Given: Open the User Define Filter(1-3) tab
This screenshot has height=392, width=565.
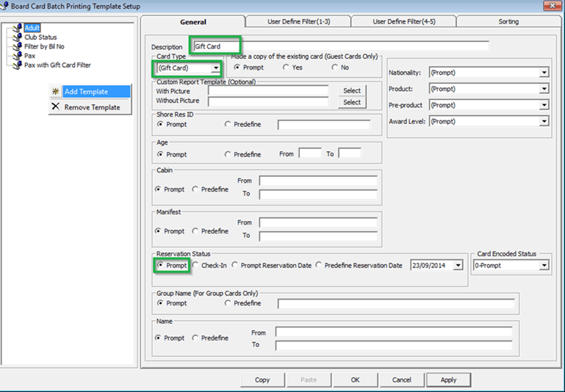Looking at the screenshot, I should point(299,21).
